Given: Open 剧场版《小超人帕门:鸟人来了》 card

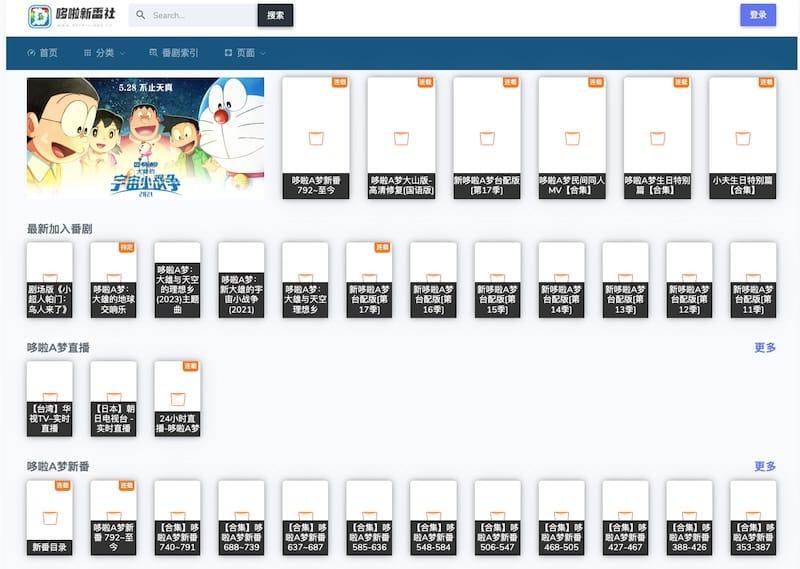Looking at the screenshot, I should click(x=49, y=280).
